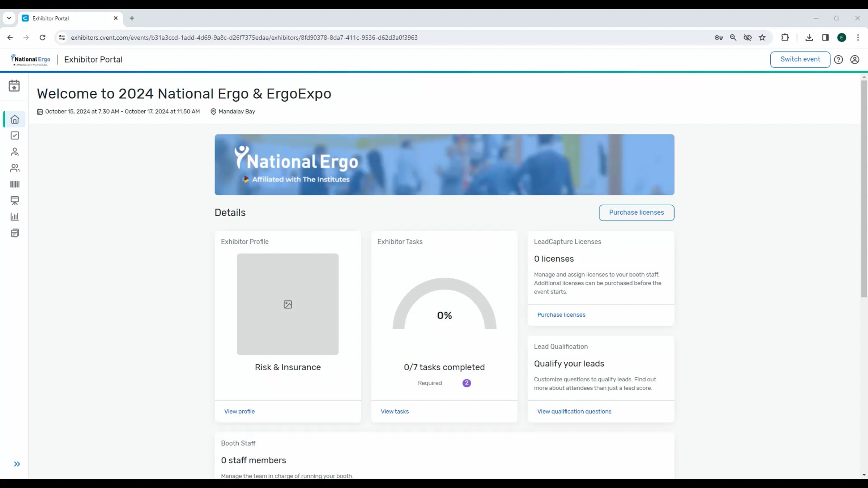Reload the page
868x488 pixels.
(42, 38)
